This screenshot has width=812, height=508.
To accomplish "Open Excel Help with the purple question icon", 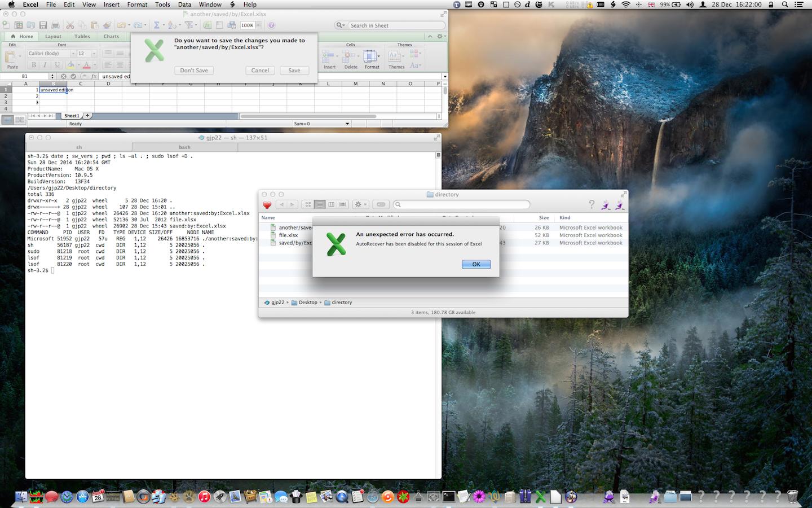I will [x=271, y=25].
